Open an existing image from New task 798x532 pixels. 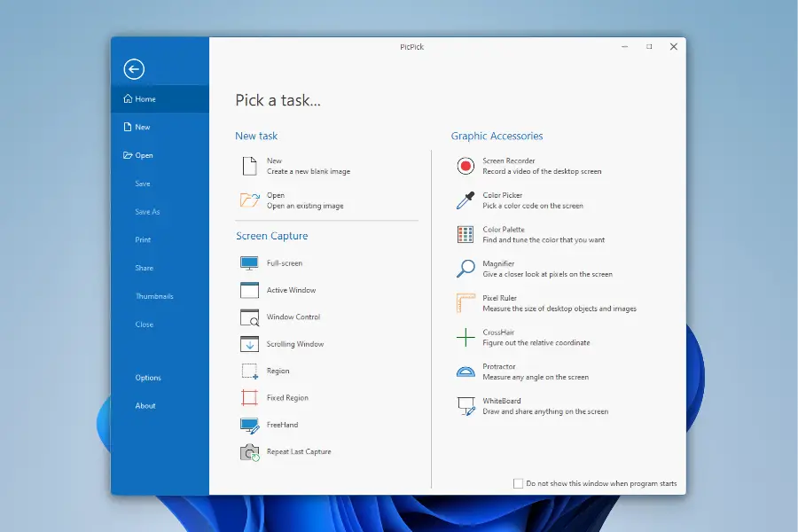(x=250, y=200)
